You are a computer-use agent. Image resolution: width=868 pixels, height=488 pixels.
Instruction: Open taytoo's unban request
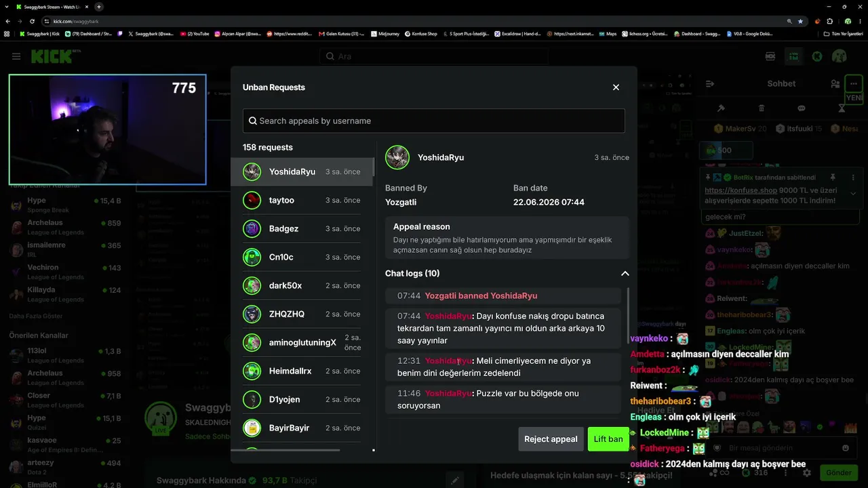point(302,200)
